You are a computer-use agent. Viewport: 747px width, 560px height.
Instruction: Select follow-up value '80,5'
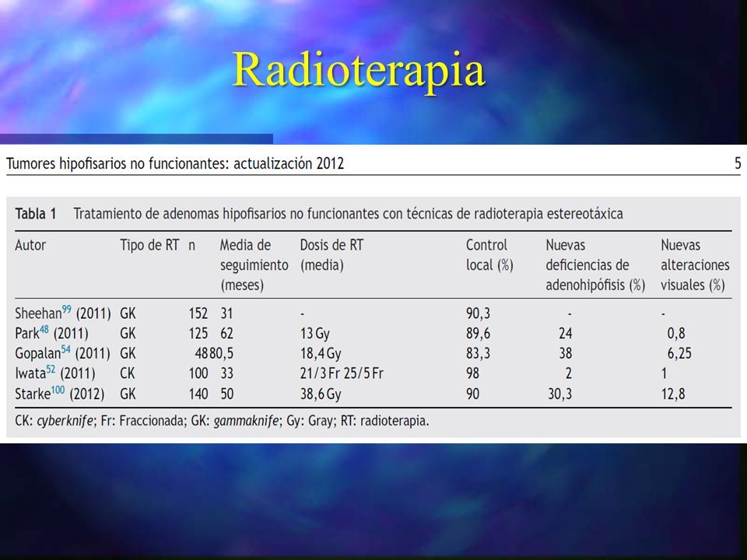[x=221, y=353]
